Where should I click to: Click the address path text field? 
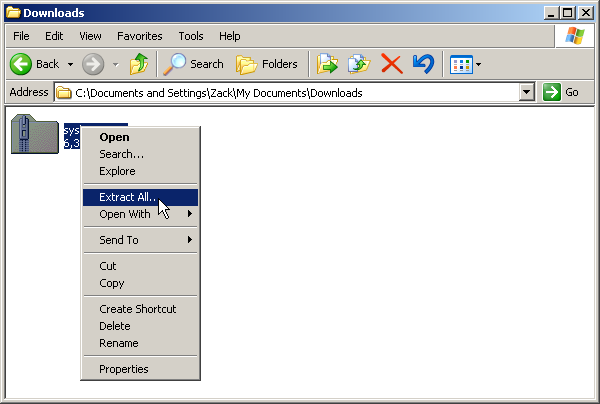[x=287, y=93]
